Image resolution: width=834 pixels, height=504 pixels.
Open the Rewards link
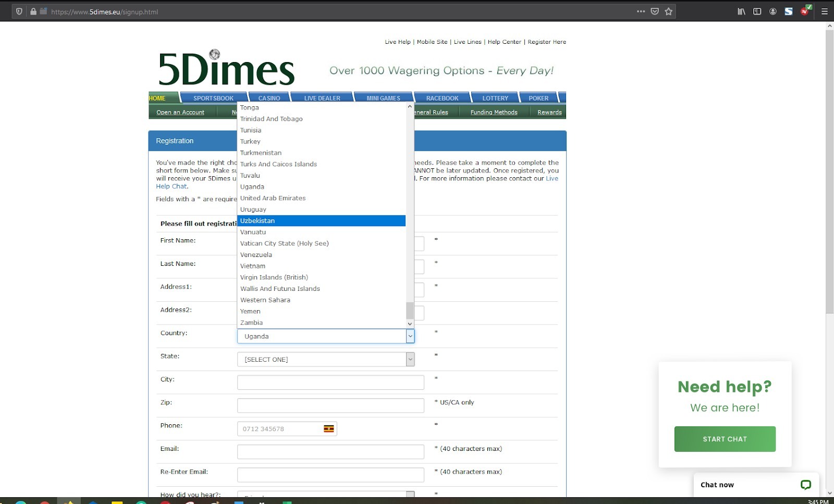(549, 112)
